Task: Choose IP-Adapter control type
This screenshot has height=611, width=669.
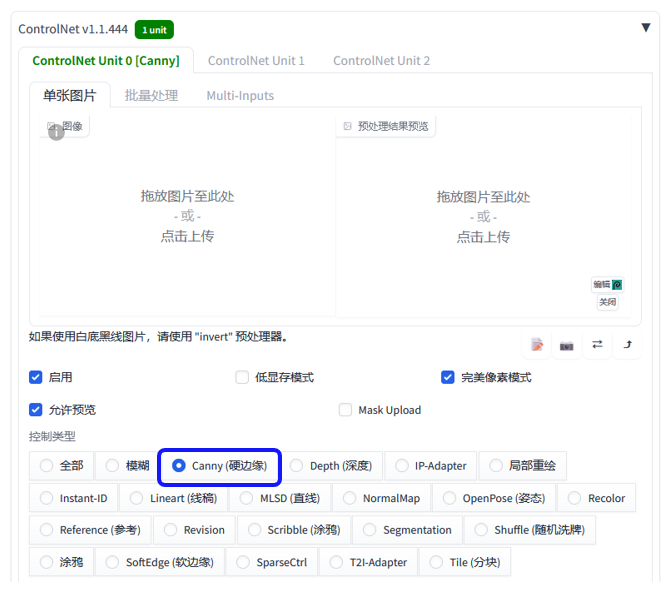Action: point(430,466)
